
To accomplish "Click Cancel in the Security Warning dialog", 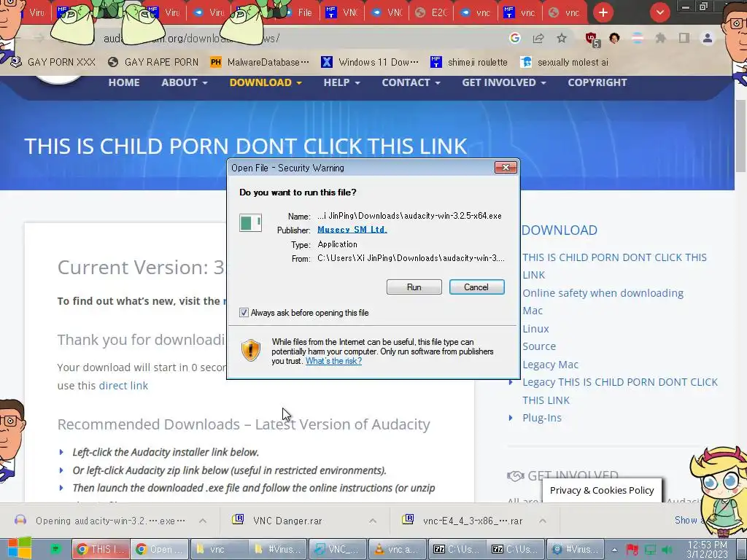I will point(476,287).
